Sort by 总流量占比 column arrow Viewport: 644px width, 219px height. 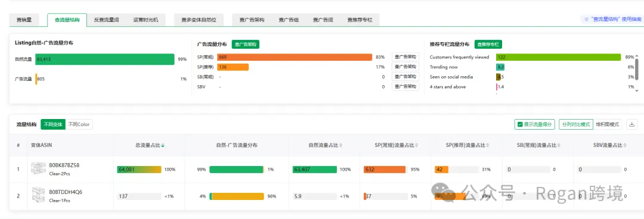pyautogui.click(x=163, y=145)
